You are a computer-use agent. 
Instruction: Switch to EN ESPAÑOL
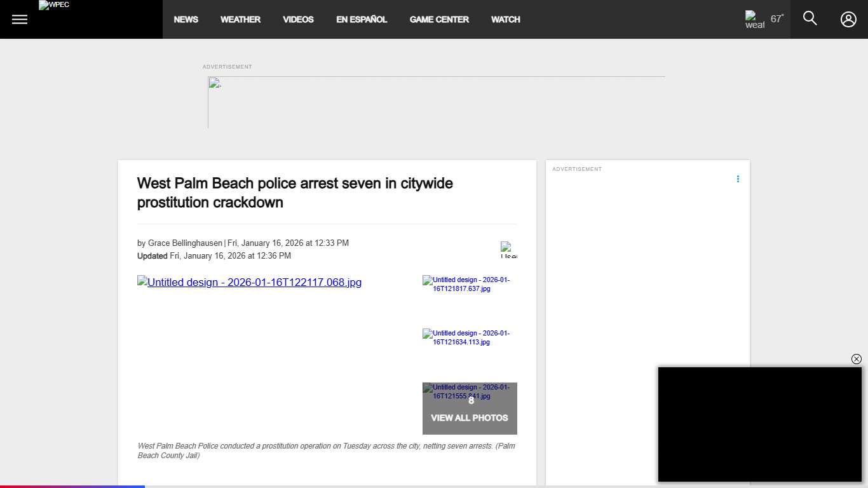click(361, 19)
